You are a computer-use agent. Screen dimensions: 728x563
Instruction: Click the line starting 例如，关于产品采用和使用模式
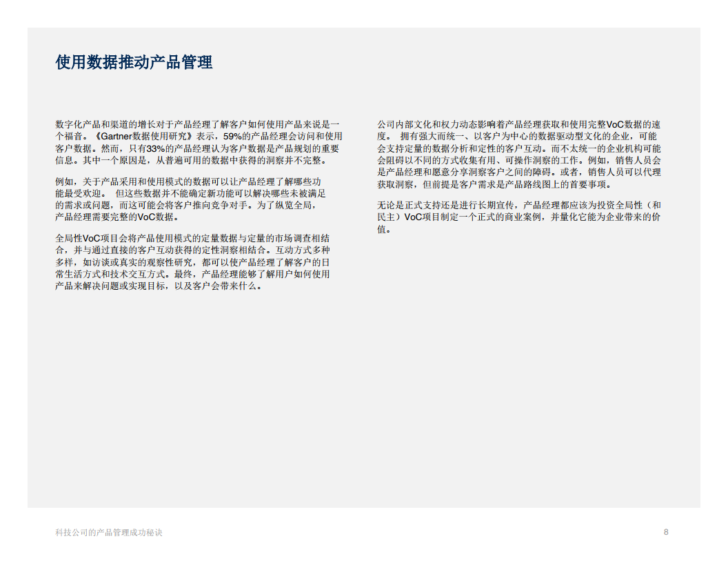[x=188, y=181]
